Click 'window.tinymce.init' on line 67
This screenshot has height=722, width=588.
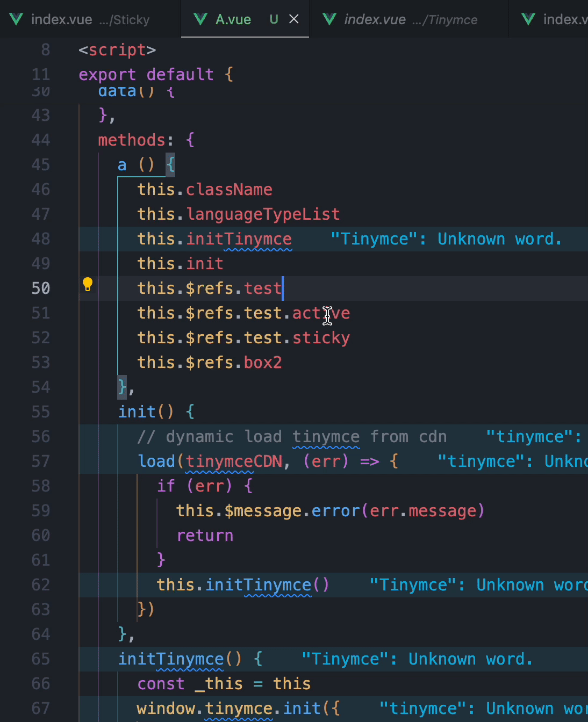point(229,709)
